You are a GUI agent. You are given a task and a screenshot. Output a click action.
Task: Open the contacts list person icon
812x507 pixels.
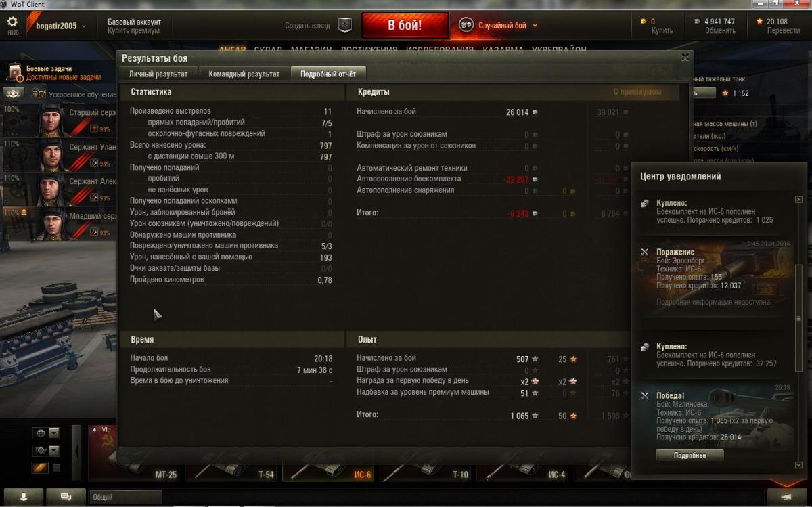click(x=24, y=497)
